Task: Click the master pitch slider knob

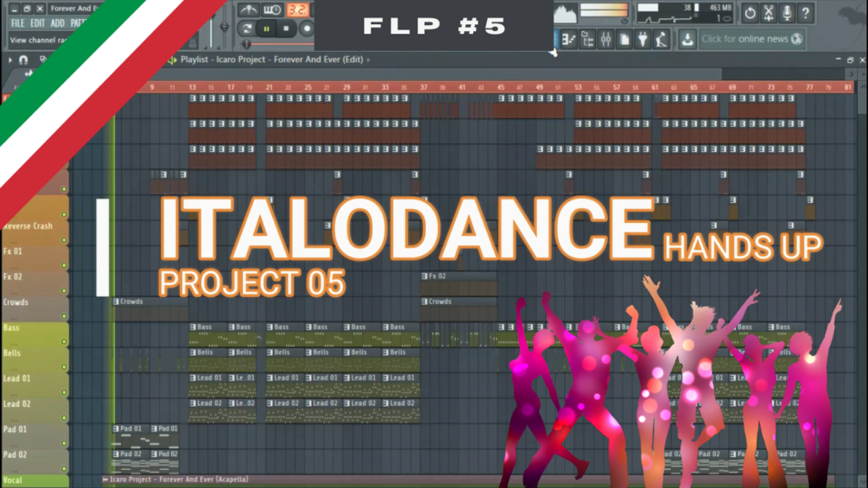Action: (x=225, y=27)
